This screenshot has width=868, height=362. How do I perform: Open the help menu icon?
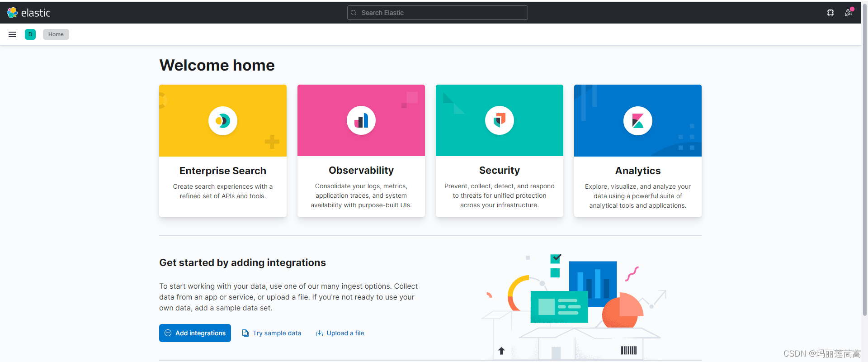point(830,13)
